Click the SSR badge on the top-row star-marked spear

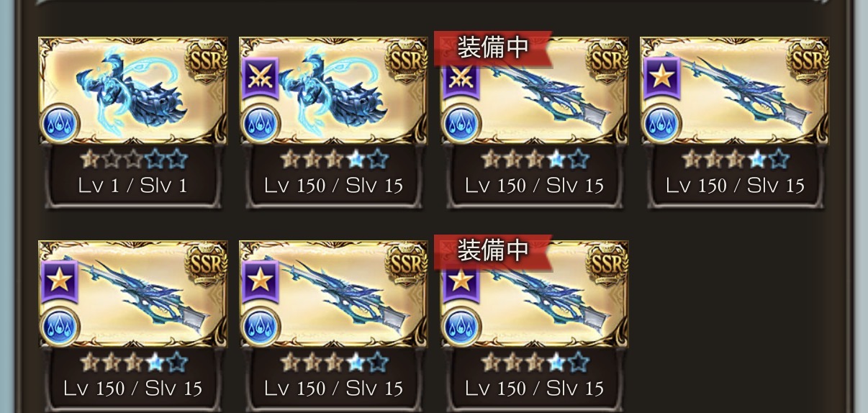pos(808,60)
